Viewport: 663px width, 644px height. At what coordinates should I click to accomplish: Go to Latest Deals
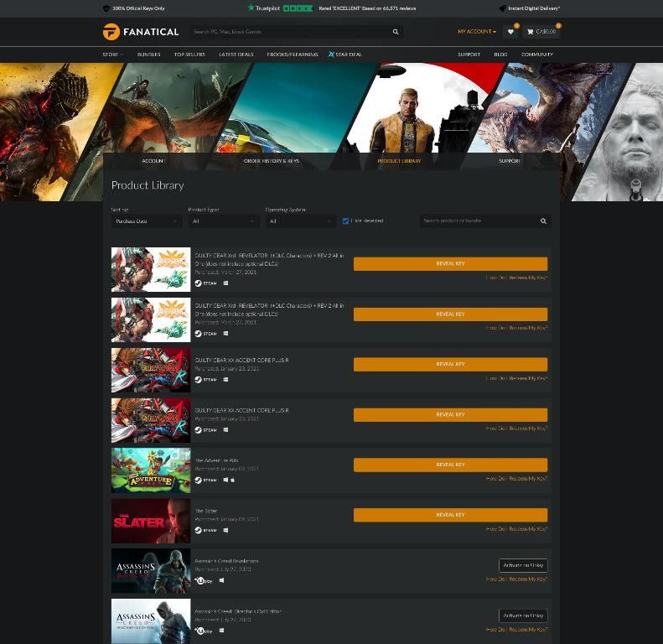[x=236, y=55]
